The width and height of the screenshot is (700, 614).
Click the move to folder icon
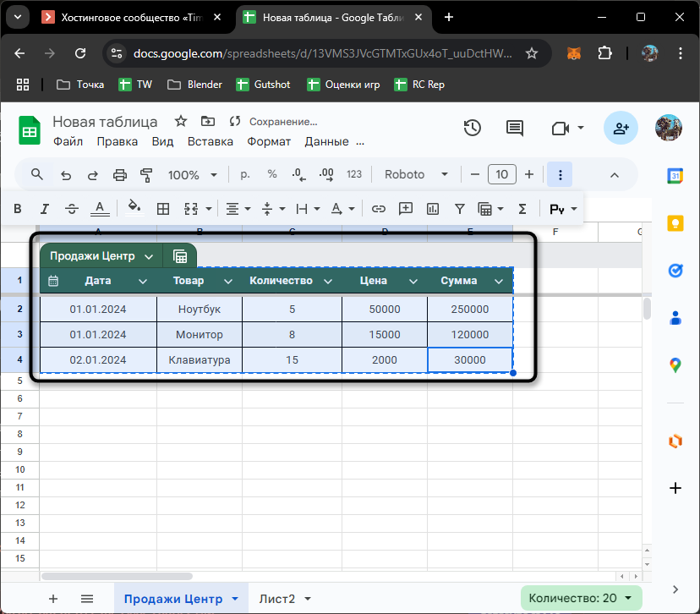[x=208, y=121]
